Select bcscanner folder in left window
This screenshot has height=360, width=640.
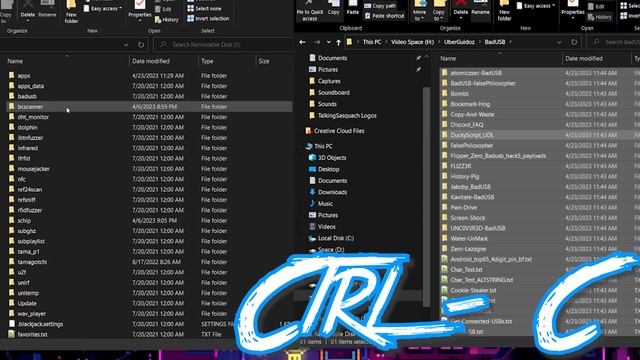pos(148,107)
